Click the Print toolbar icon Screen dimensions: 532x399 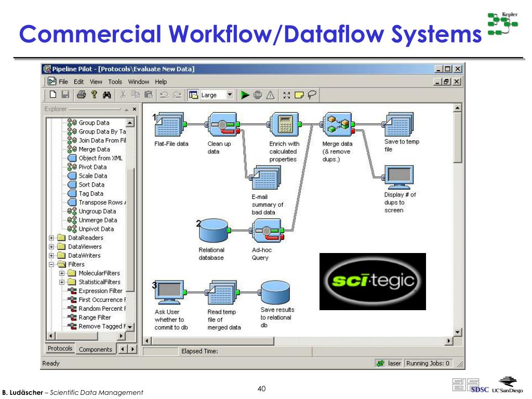pos(81,95)
